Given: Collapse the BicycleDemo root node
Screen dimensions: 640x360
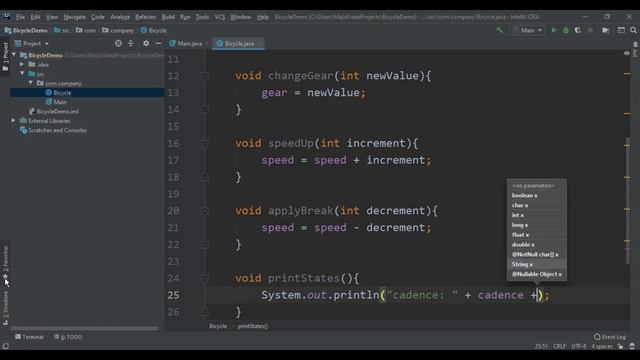Looking at the screenshot, I should pyautogui.click(x=14, y=55).
